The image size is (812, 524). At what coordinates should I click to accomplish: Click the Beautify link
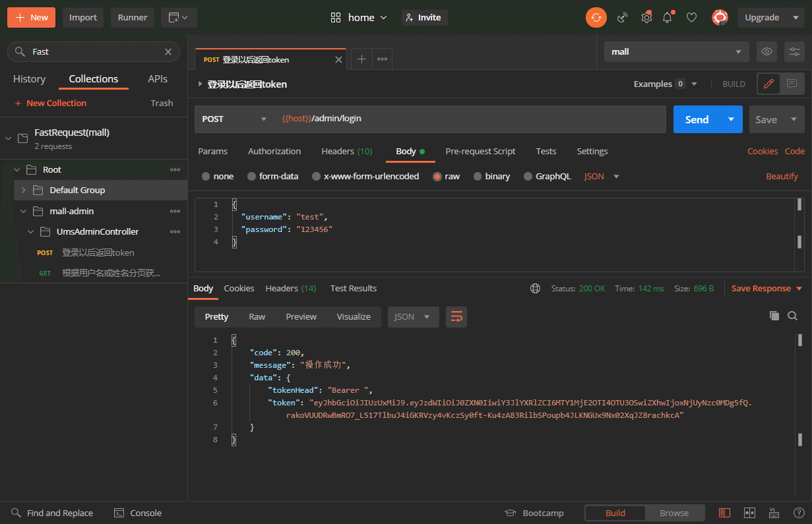point(782,177)
